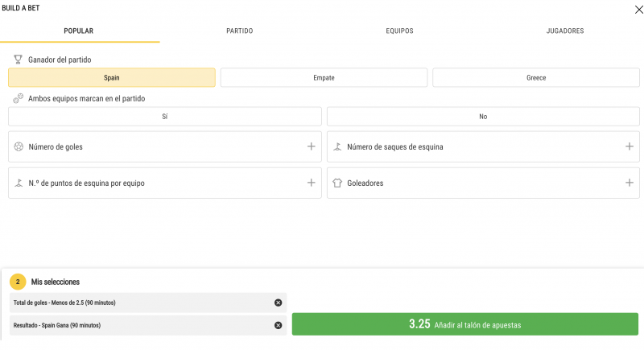
Task: Click the football icon next to Número de goles
Action: tap(18, 147)
